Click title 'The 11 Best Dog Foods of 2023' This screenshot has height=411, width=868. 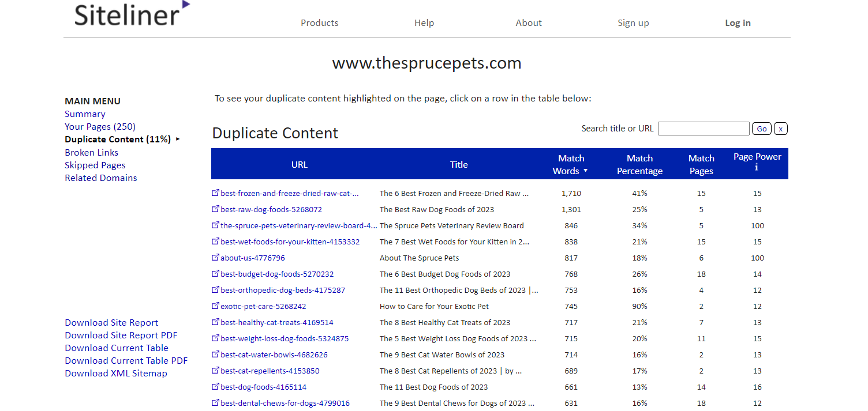click(x=433, y=387)
